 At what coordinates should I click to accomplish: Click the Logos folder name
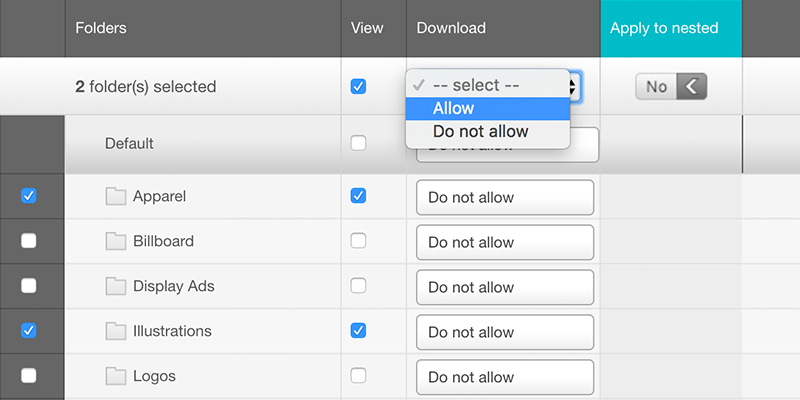pyautogui.click(x=154, y=377)
